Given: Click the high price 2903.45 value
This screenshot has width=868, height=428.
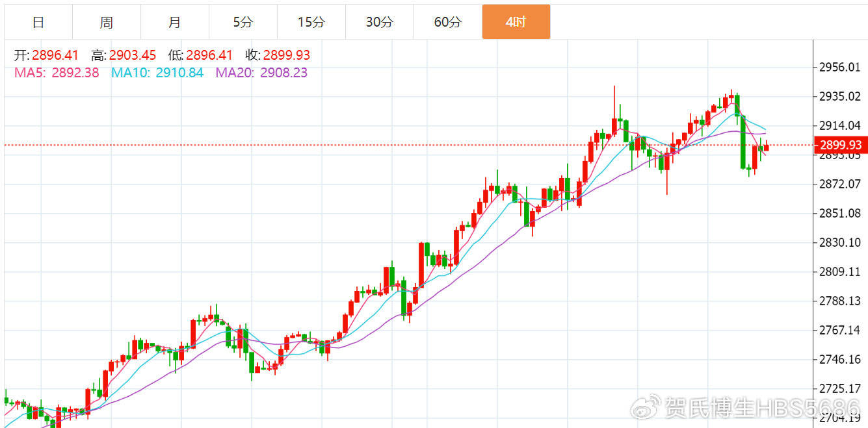Looking at the screenshot, I should pos(133,56).
